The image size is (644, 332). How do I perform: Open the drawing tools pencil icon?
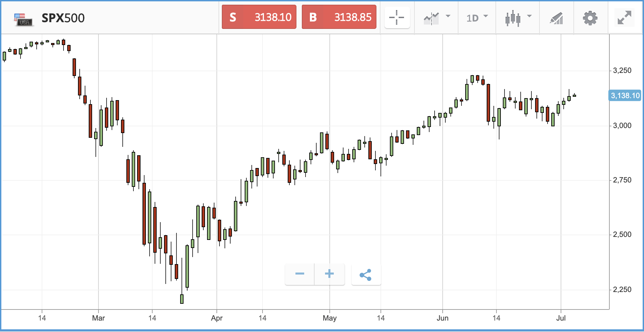[556, 18]
